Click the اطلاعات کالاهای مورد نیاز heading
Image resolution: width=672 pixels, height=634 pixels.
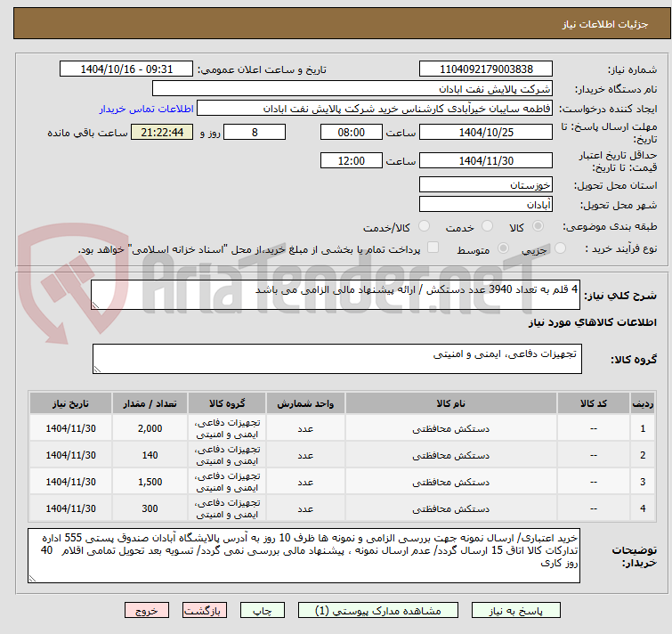point(592,322)
